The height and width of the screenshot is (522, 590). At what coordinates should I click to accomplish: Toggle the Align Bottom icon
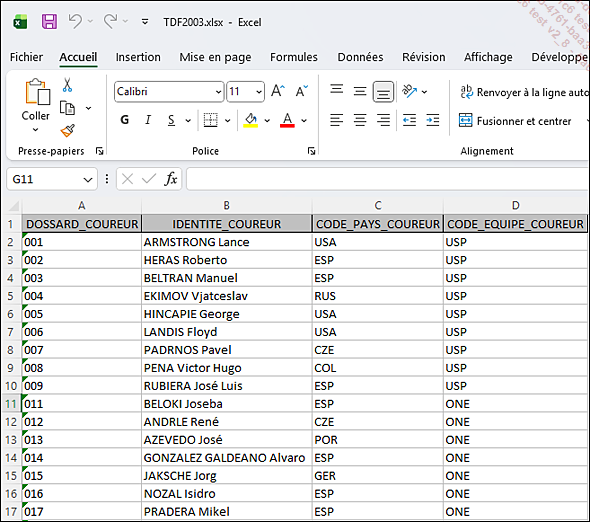coord(383,91)
